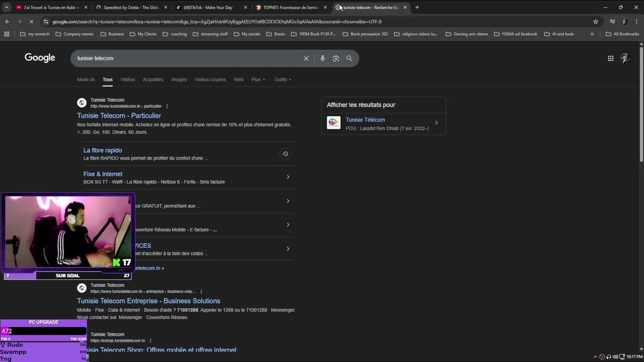Expand the chevron on the VICES sitelink row
644x362 pixels.
[x=288, y=249]
